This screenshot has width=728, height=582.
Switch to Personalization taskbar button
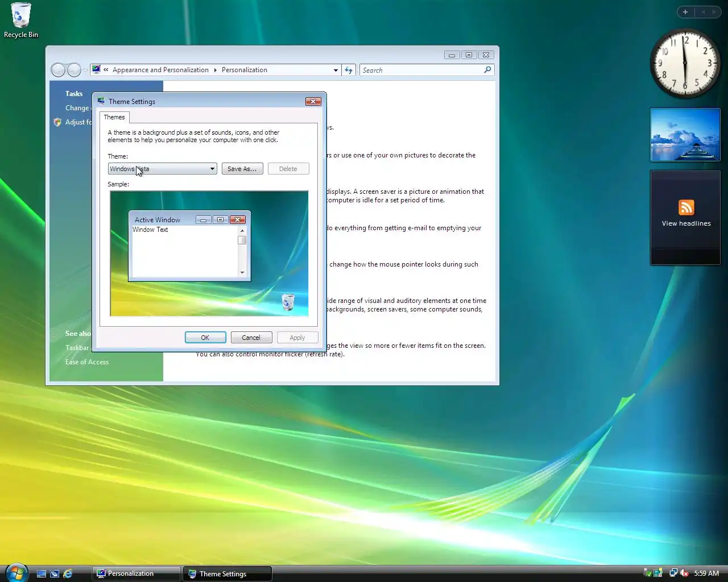136,573
